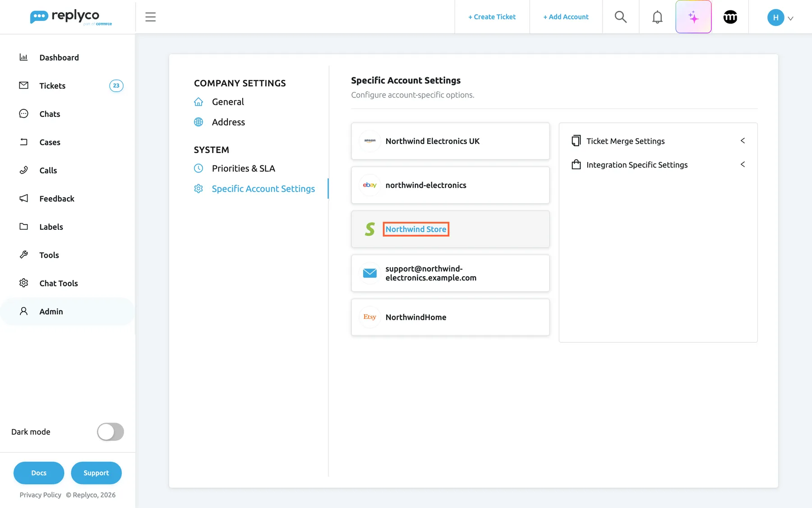Screen dimensions: 812x508
Task: Click Ticket Merge Settings label
Action: [625, 141]
